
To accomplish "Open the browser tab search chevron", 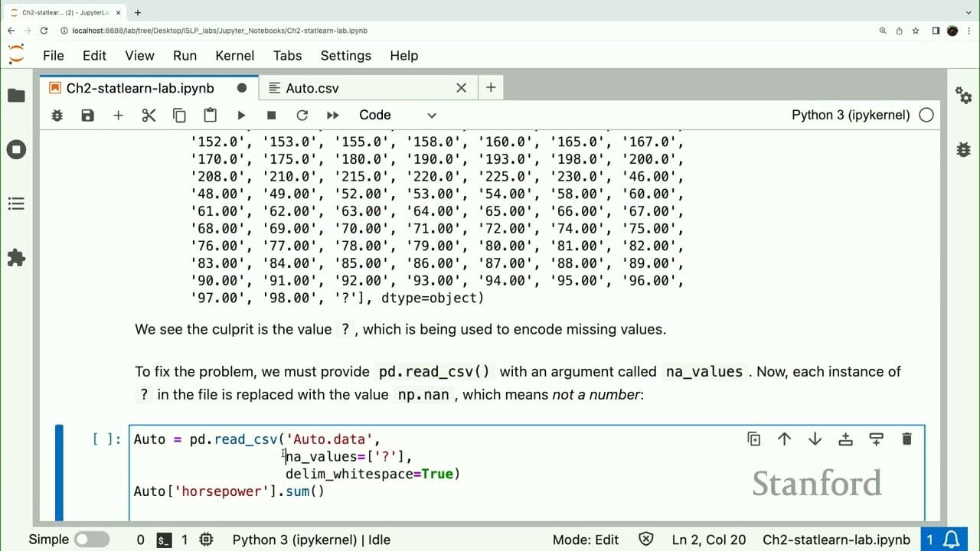I will pyautogui.click(x=969, y=12).
